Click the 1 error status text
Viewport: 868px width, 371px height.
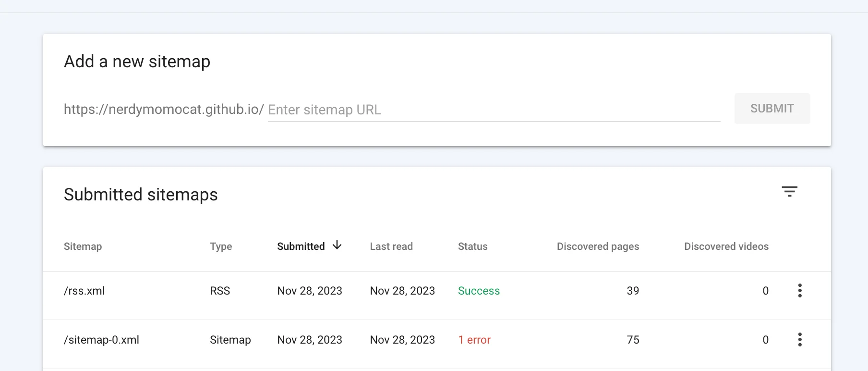pyautogui.click(x=474, y=340)
